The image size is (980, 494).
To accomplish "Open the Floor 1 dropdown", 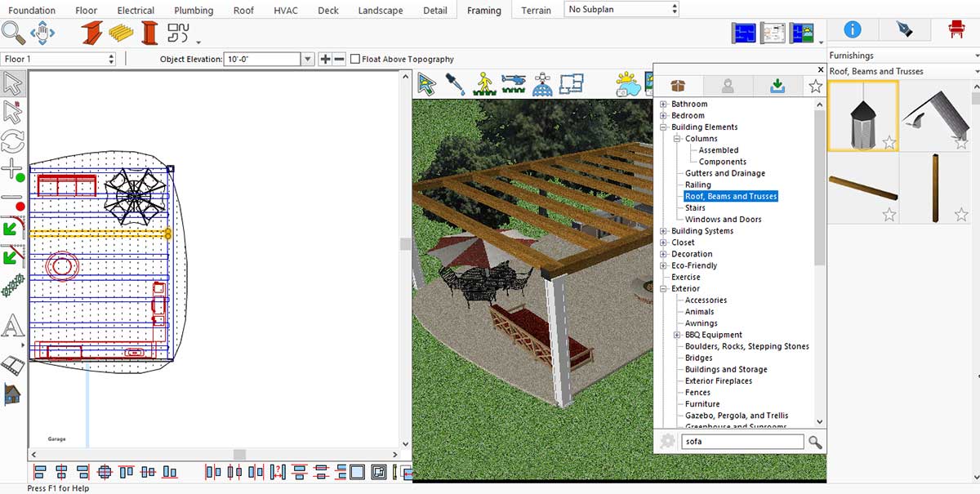I will click(57, 59).
